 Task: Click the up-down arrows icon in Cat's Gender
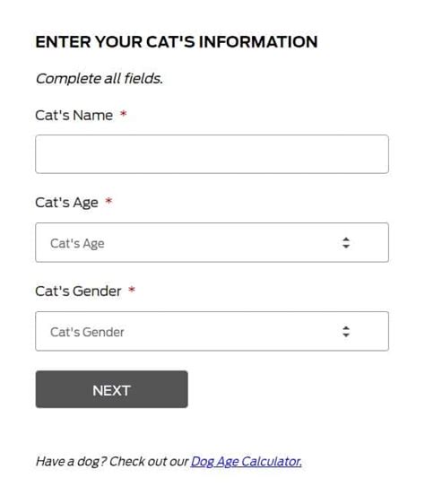[x=346, y=332]
